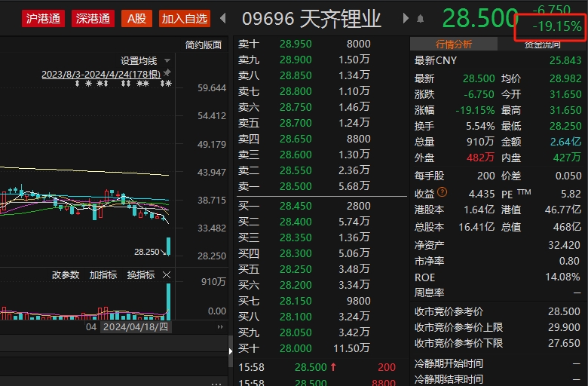Viewport: 588px width, 386px height.
Task: Click the 深港通 tag
Action: coord(93,18)
